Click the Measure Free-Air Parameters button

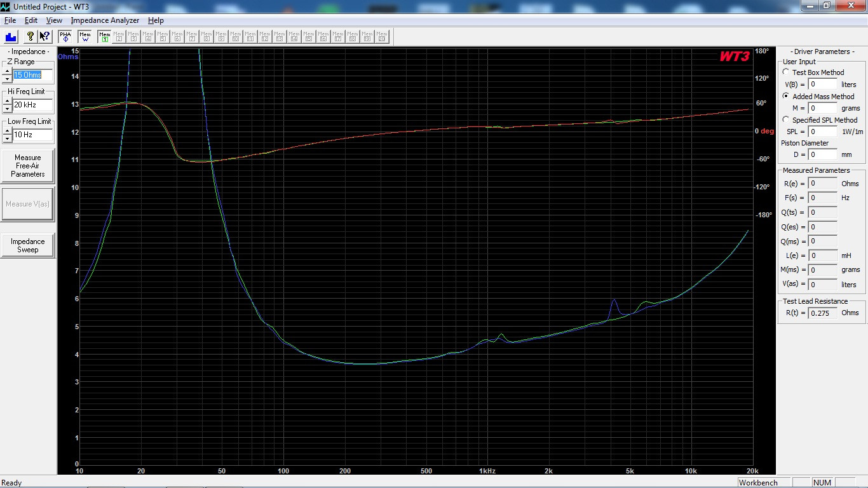coord(28,166)
